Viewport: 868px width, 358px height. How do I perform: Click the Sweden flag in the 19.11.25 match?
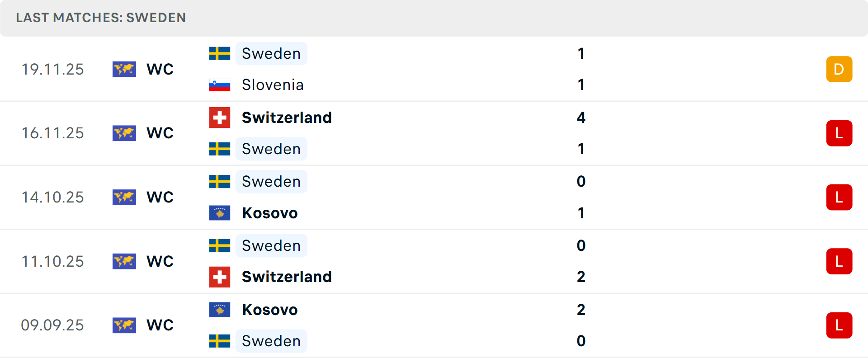[220, 53]
